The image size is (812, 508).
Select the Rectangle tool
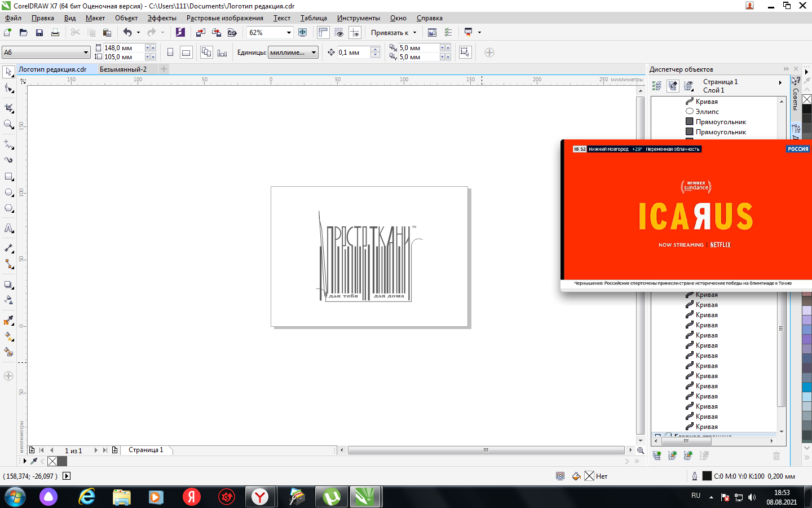pyautogui.click(x=8, y=177)
